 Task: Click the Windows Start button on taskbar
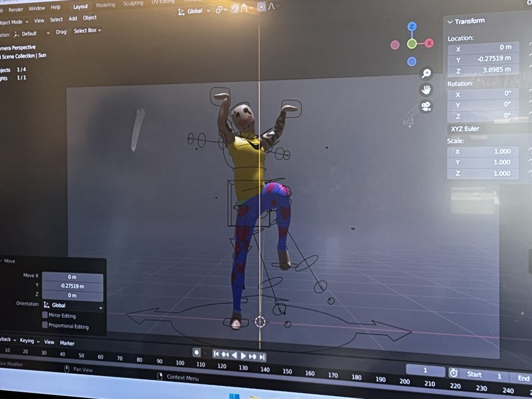click(234, 396)
